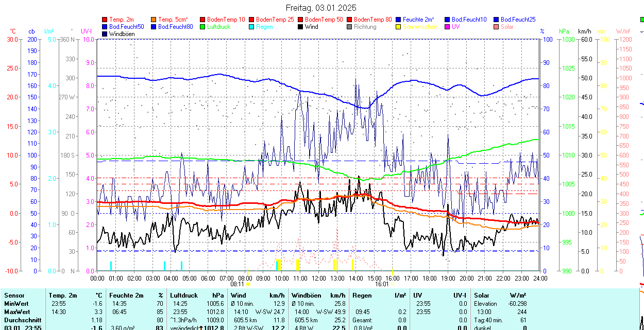Click the hPa axis unit label
The image size is (644, 330).
(565, 31)
